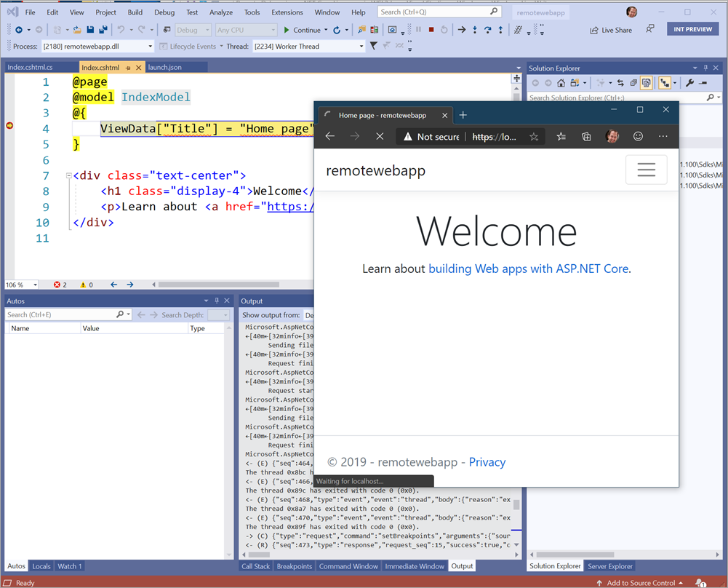Click the Properties wrench icon in Solution Explorer

(691, 82)
